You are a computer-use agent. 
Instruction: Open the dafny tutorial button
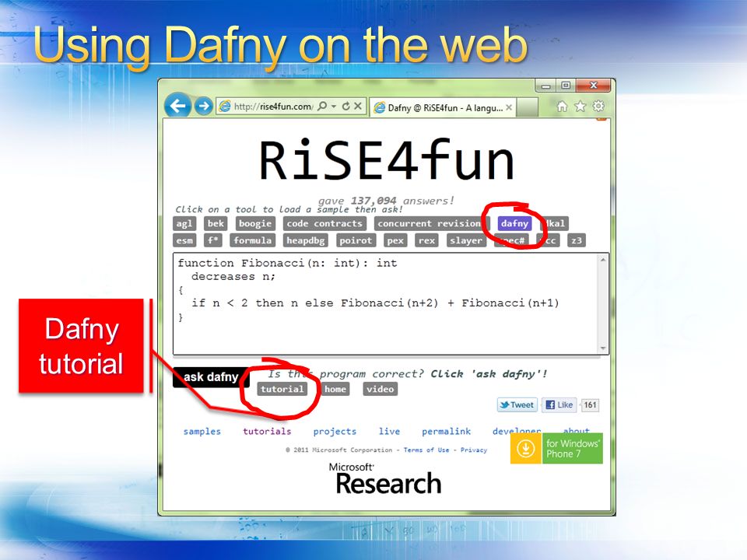tap(282, 389)
